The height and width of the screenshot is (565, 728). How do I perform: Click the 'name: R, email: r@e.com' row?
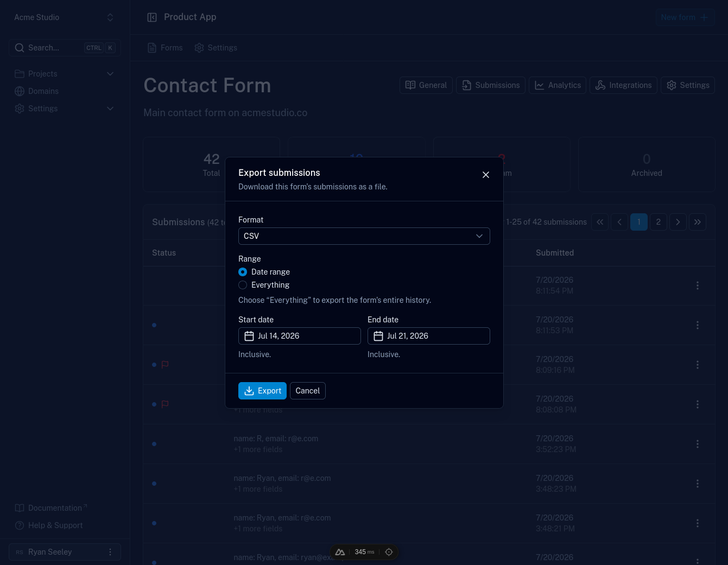[x=429, y=444]
